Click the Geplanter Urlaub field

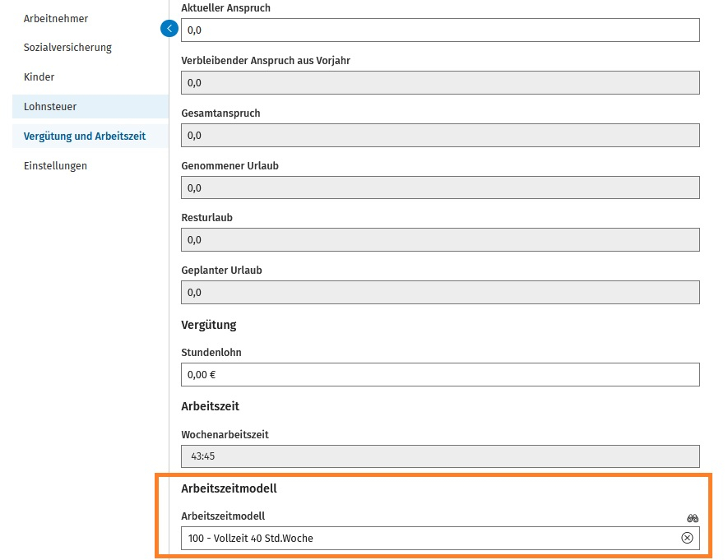point(440,292)
